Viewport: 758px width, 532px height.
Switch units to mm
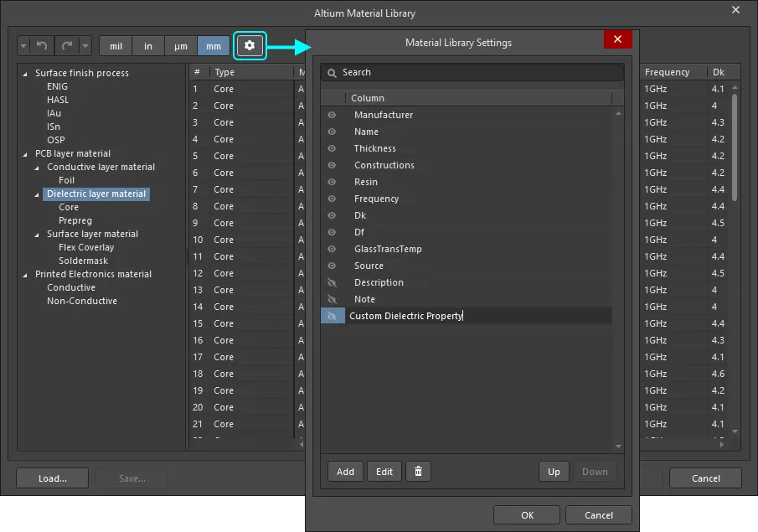coord(214,46)
